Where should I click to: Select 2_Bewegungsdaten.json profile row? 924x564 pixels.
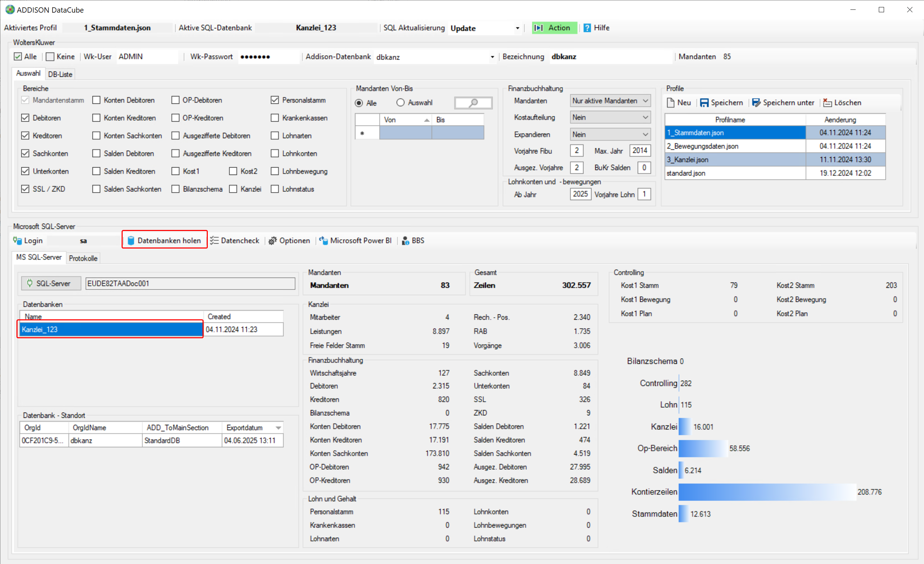click(775, 146)
